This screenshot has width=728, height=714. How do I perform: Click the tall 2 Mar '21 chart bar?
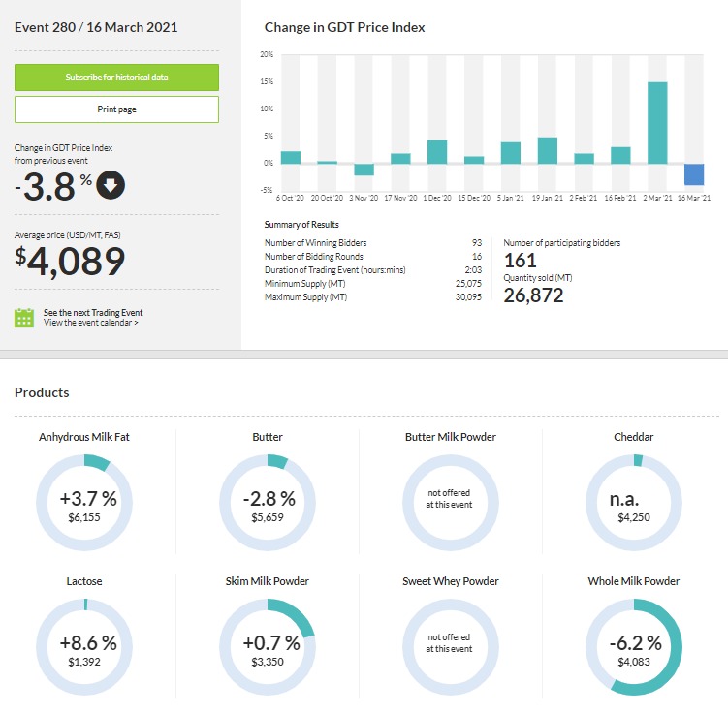tap(657, 123)
